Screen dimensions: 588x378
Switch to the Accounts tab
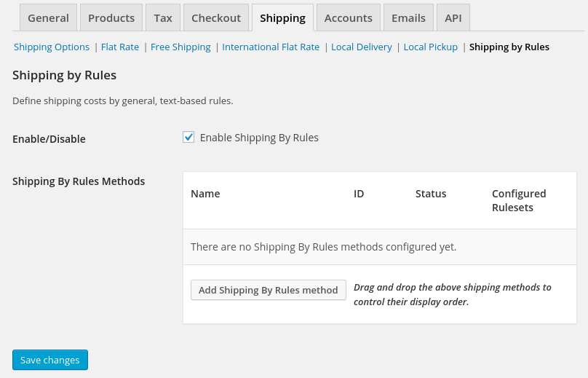[x=348, y=17]
